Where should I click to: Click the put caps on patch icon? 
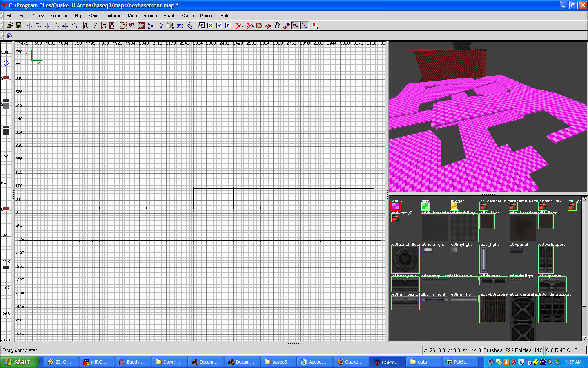[x=277, y=25]
